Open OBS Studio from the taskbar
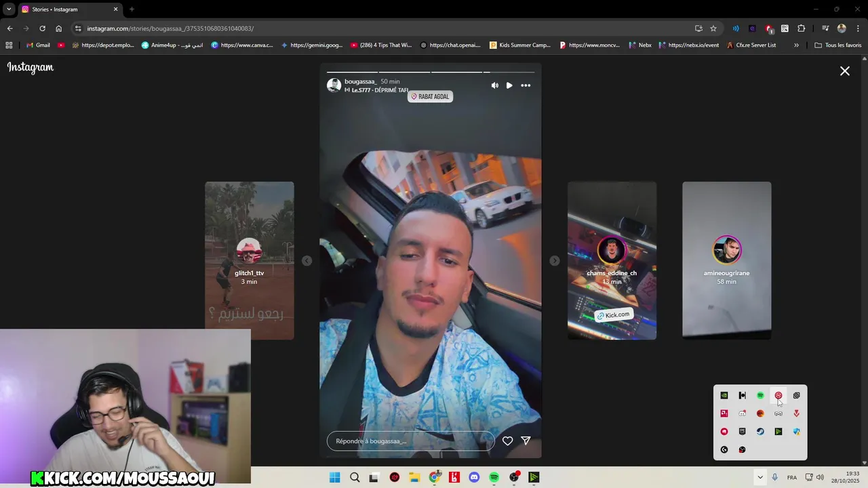Screen dimensions: 868x488 [x=514, y=477]
